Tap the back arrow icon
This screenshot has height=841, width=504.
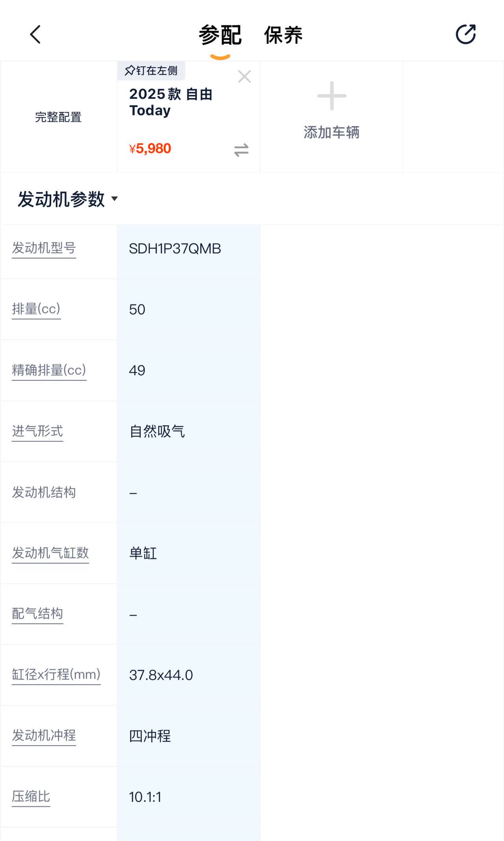35,35
